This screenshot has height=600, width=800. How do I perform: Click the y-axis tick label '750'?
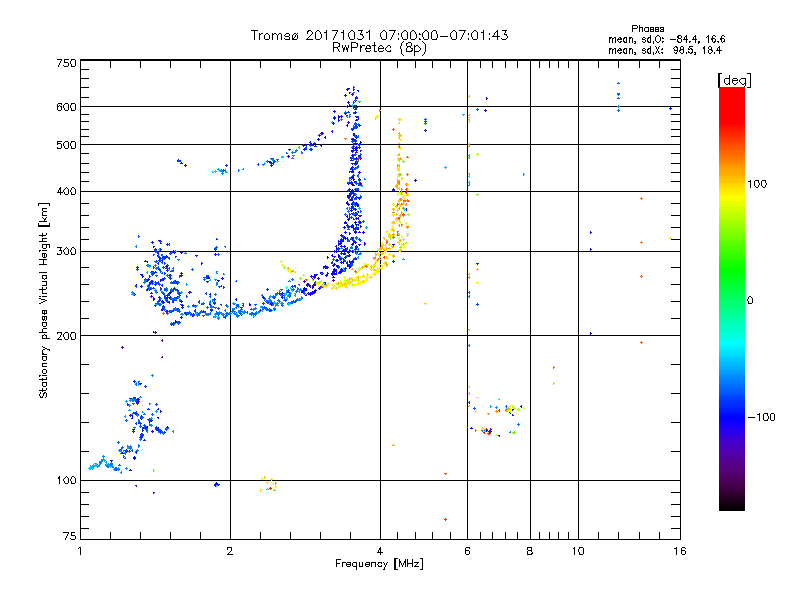pos(66,63)
